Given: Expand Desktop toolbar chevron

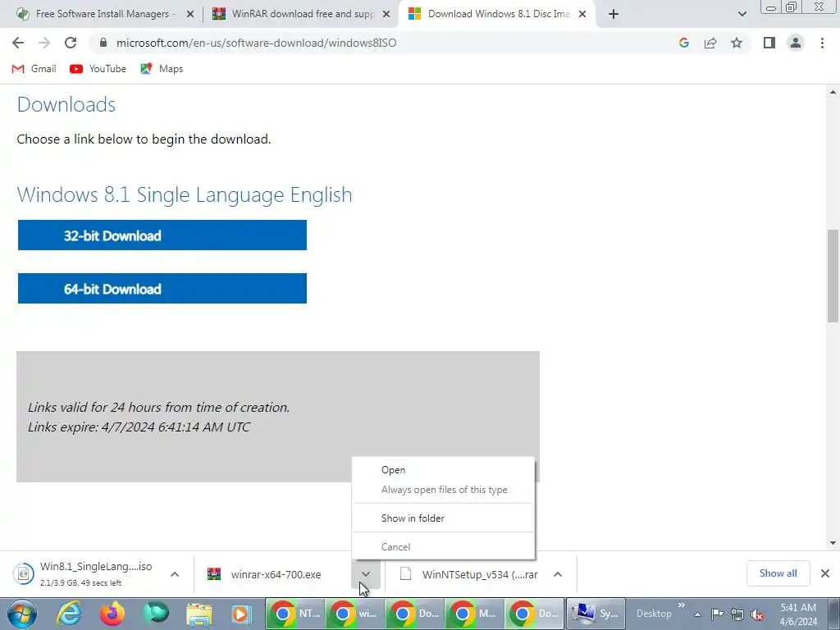Looking at the screenshot, I should click(682, 605).
